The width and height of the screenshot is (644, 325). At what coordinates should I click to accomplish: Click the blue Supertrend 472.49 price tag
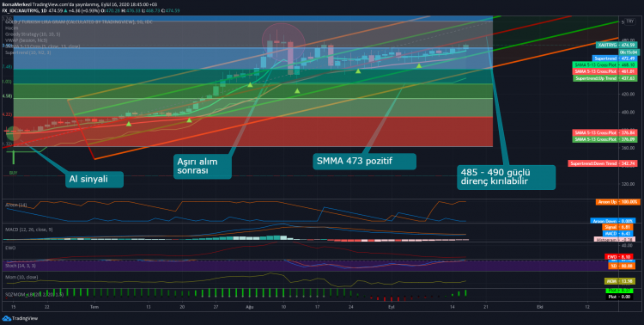point(615,58)
